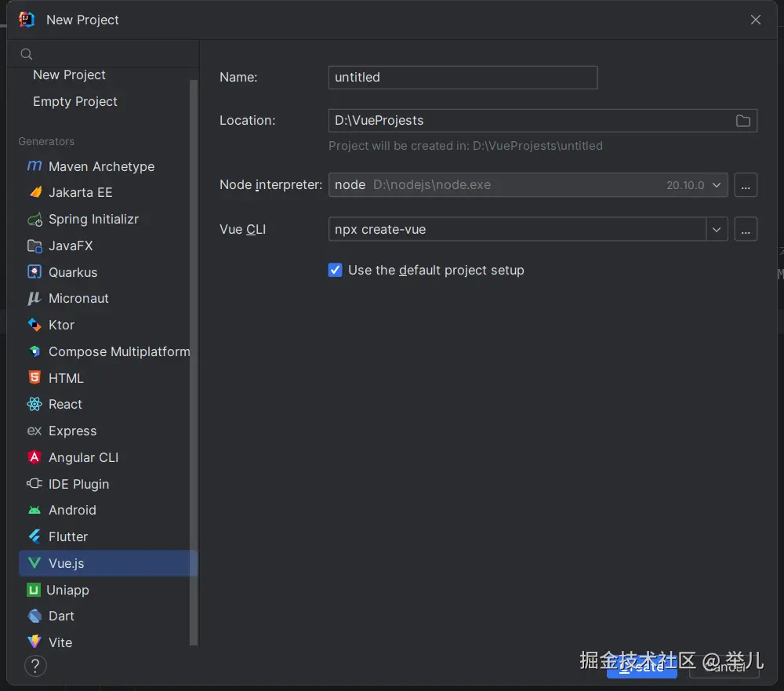
Task: Click the HTML5 generator icon
Action: pyautogui.click(x=34, y=377)
